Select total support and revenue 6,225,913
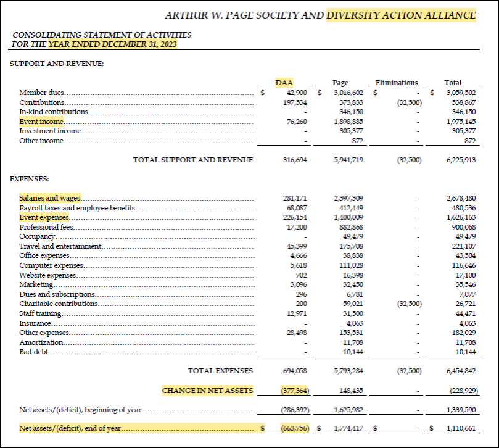The image size is (499, 448). click(x=461, y=160)
